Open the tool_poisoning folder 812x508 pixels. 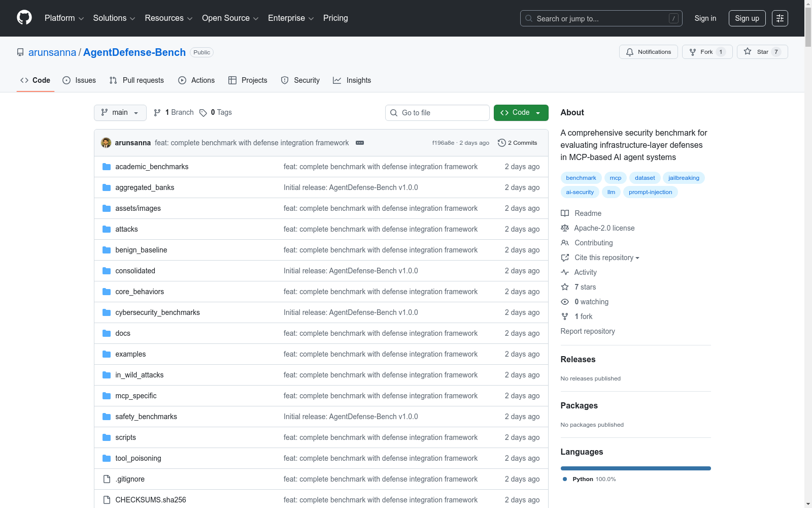tap(138, 458)
